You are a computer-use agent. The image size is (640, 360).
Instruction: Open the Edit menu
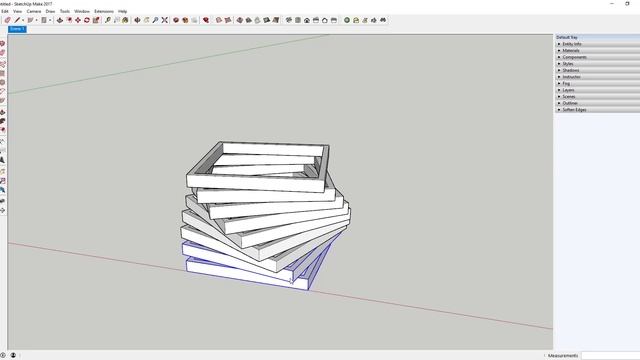pyautogui.click(x=4, y=11)
